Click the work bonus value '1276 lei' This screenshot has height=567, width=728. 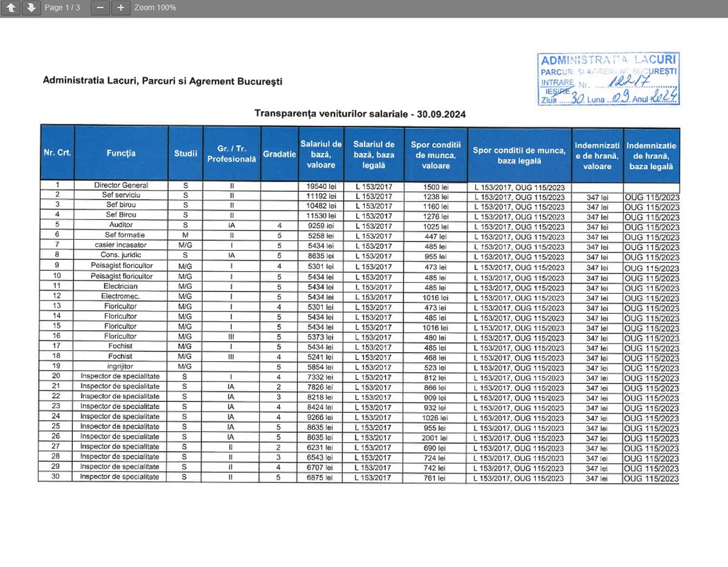pyautogui.click(x=436, y=216)
